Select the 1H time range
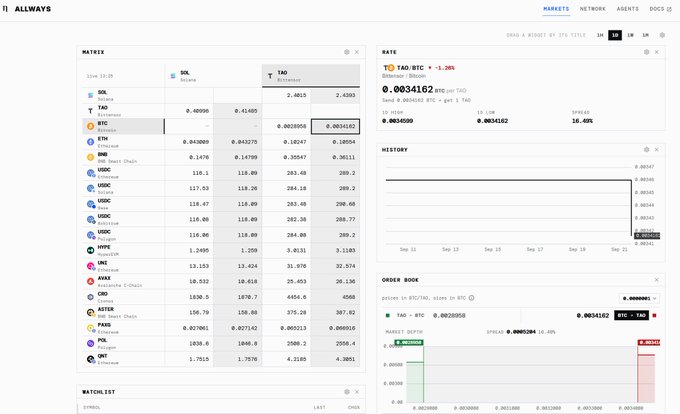680x414 pixels. [x=600, y=35]
